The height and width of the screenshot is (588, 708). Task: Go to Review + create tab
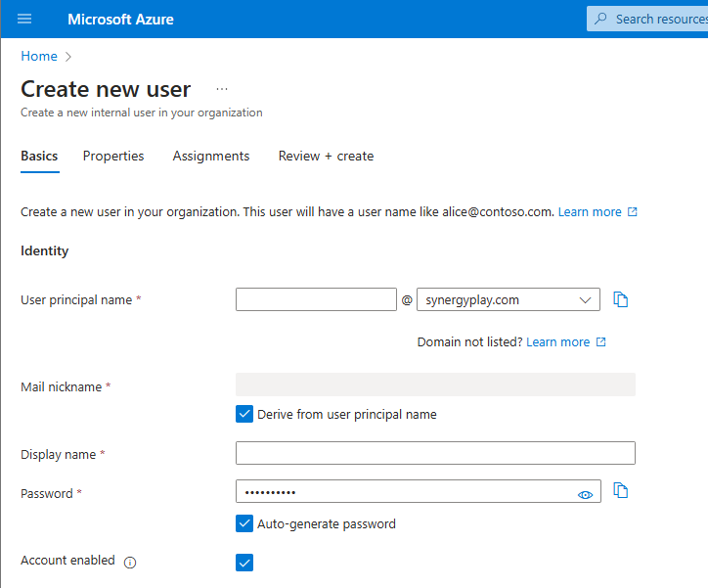pos(326,157)
